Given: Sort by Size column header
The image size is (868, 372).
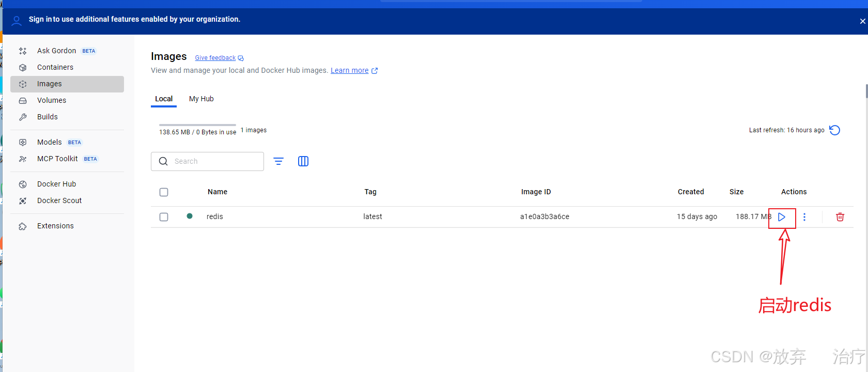Looking at the screenshot, I should coord(736,192).
